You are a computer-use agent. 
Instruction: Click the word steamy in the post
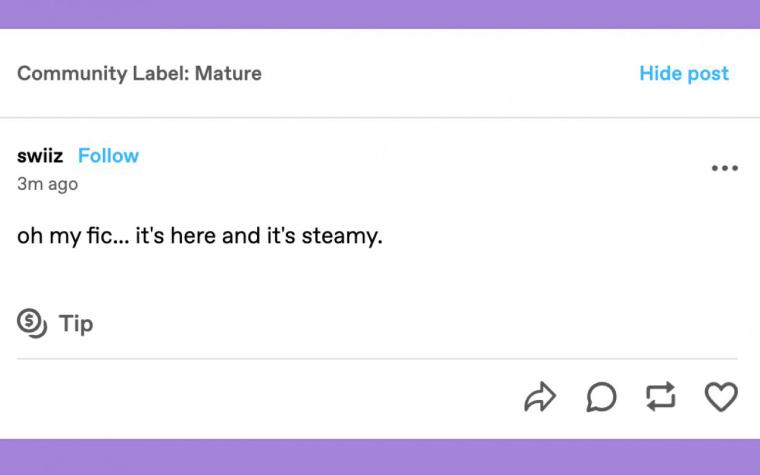(340, 237)
